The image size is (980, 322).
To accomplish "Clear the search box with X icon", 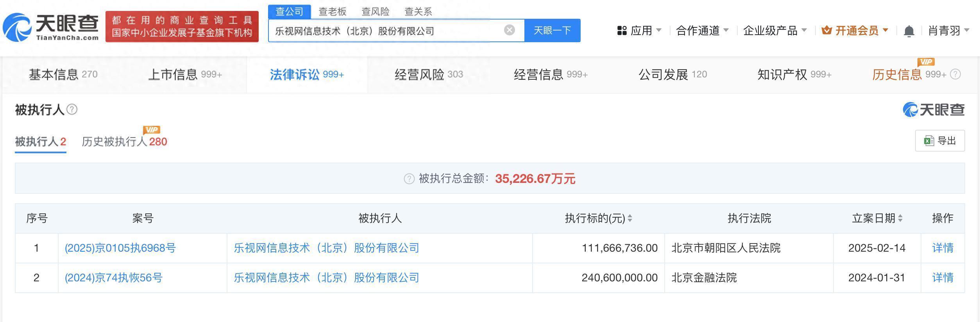I will [509, 30].
